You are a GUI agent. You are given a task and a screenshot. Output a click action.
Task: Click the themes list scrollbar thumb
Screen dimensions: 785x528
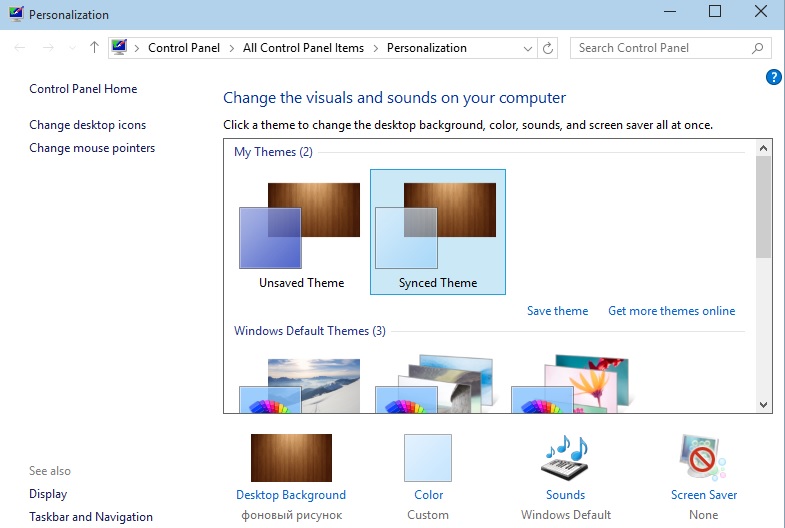[763, 207]
